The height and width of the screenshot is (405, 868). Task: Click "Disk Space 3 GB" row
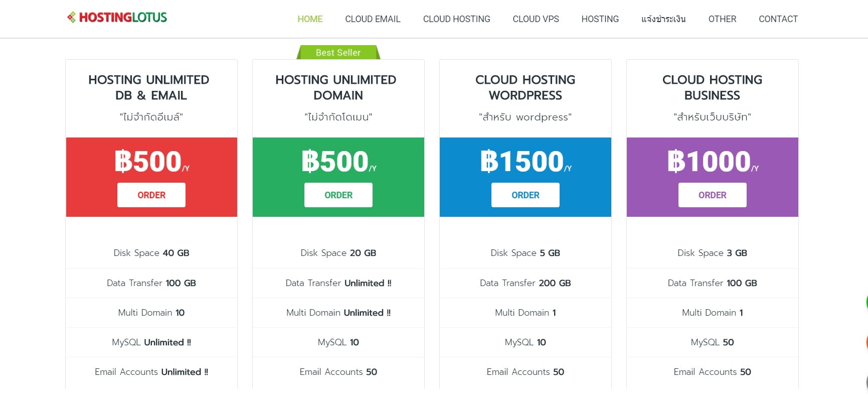[x=713, y=253]
